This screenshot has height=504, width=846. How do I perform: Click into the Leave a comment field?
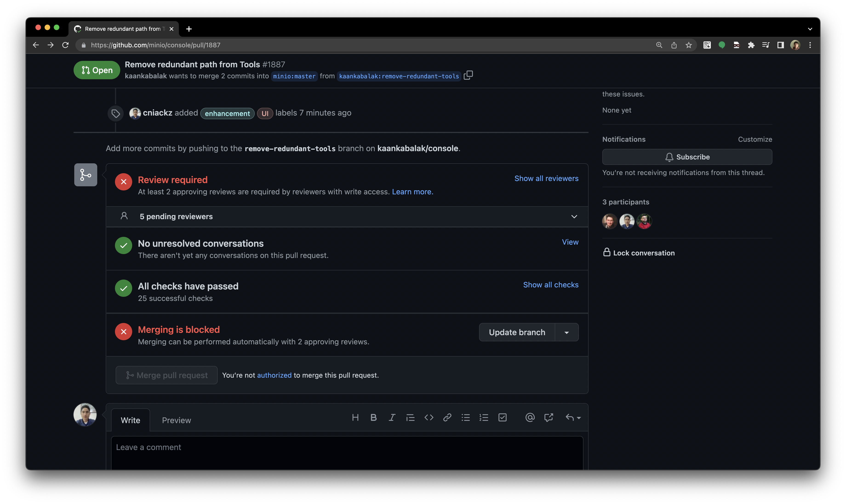pos(347,452)
